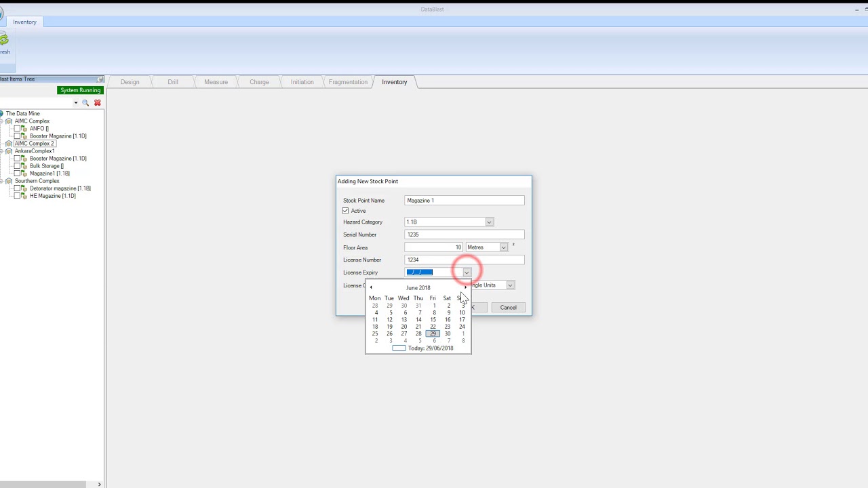
Task: Open the Hazard Category dropdown
Action: pos(489,222)
